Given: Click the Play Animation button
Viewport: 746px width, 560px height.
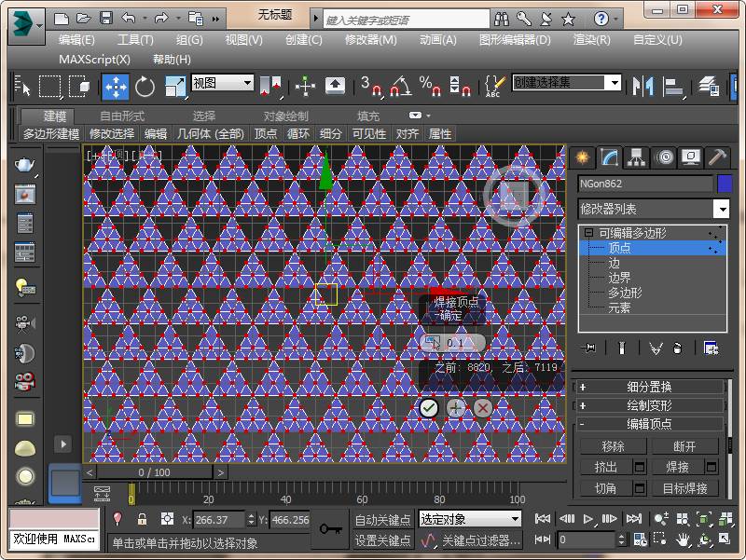Looking at the screenshot, I should click(x=588, y=519).
